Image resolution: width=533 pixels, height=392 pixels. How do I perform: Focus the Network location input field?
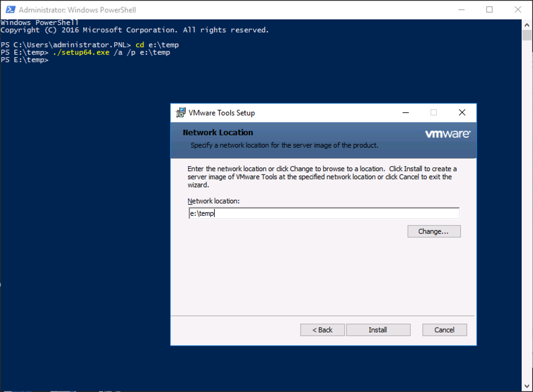coord(324,213)
